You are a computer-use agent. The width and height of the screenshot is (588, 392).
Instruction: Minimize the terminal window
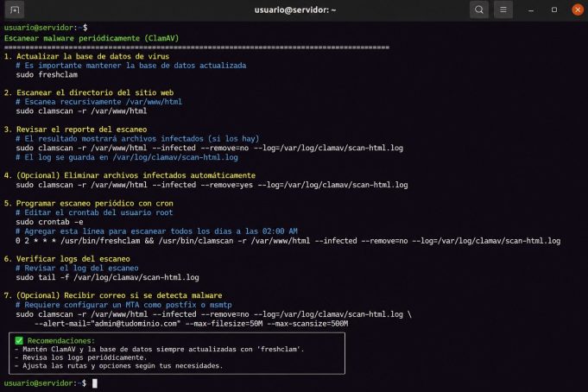531,10
